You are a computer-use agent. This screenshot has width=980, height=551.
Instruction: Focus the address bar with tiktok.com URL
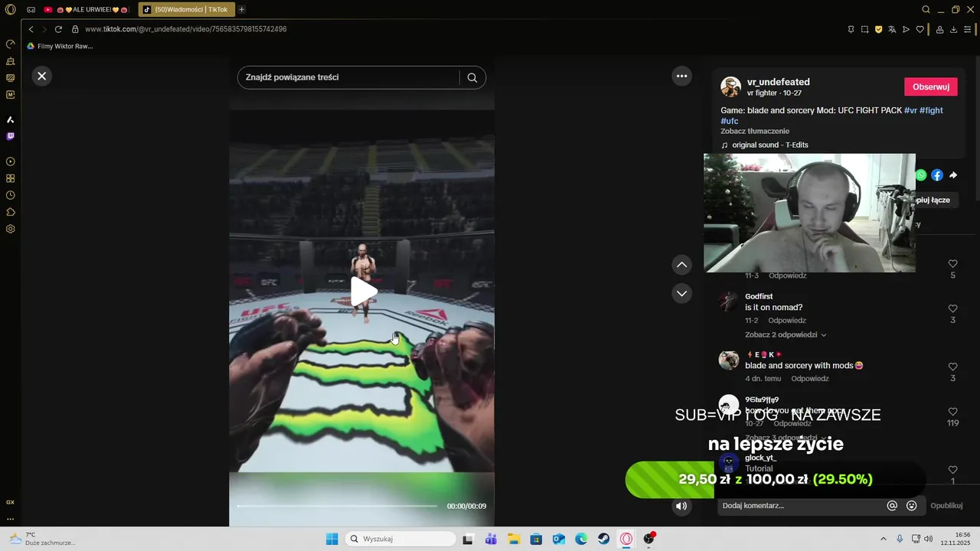point(186,29)
